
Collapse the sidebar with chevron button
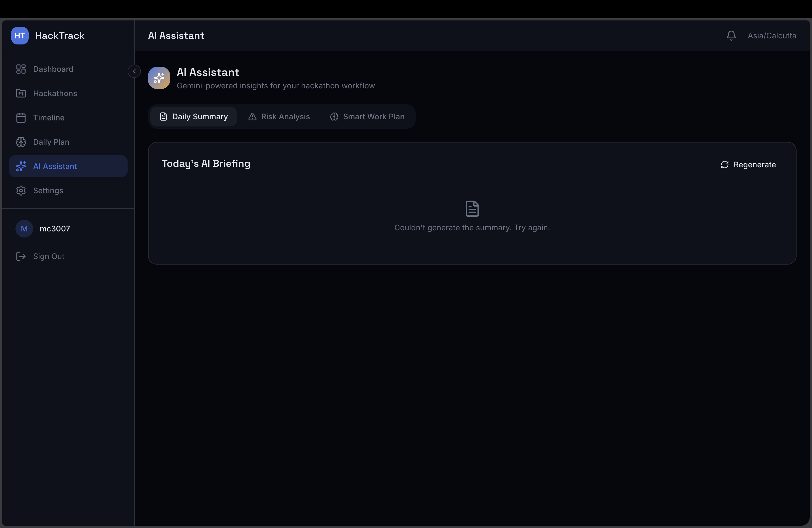click(134, 71)
